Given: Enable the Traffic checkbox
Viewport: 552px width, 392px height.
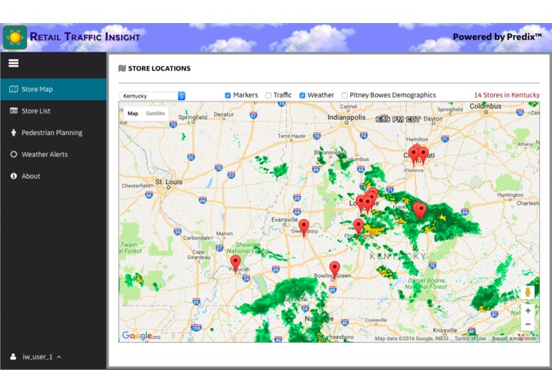Looking at the screenshot, I should [268, 95].
